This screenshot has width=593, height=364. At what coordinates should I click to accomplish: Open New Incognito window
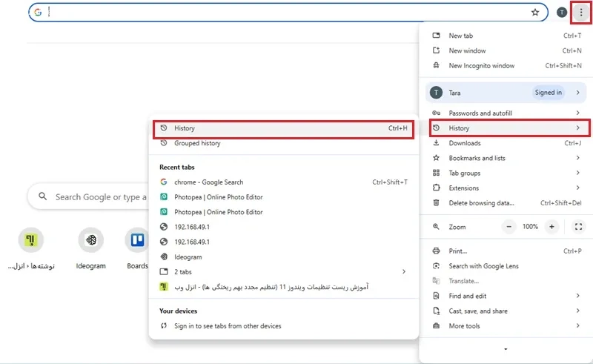[481, 66]
